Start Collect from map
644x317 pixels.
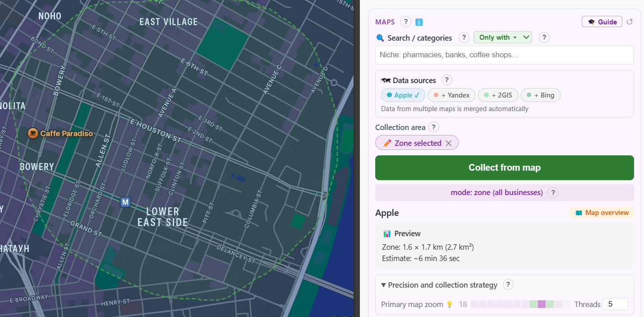tap(505, 168)
